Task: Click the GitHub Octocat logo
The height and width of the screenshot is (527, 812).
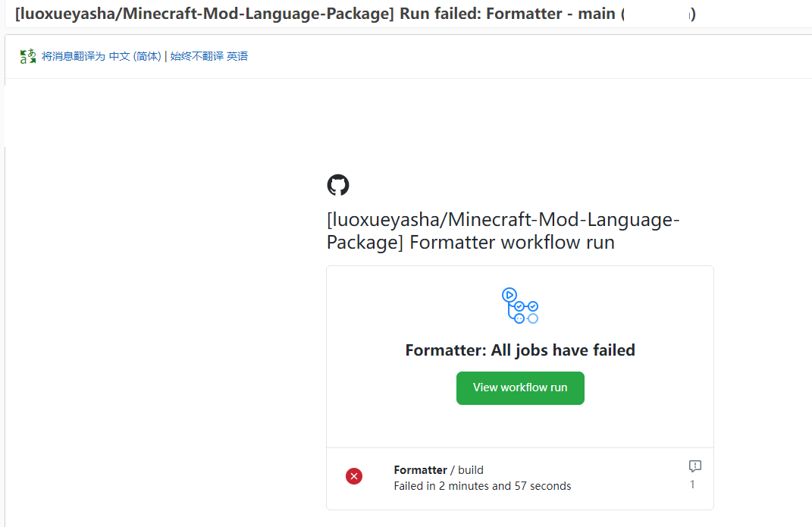Action: click(x=337, y=184)
